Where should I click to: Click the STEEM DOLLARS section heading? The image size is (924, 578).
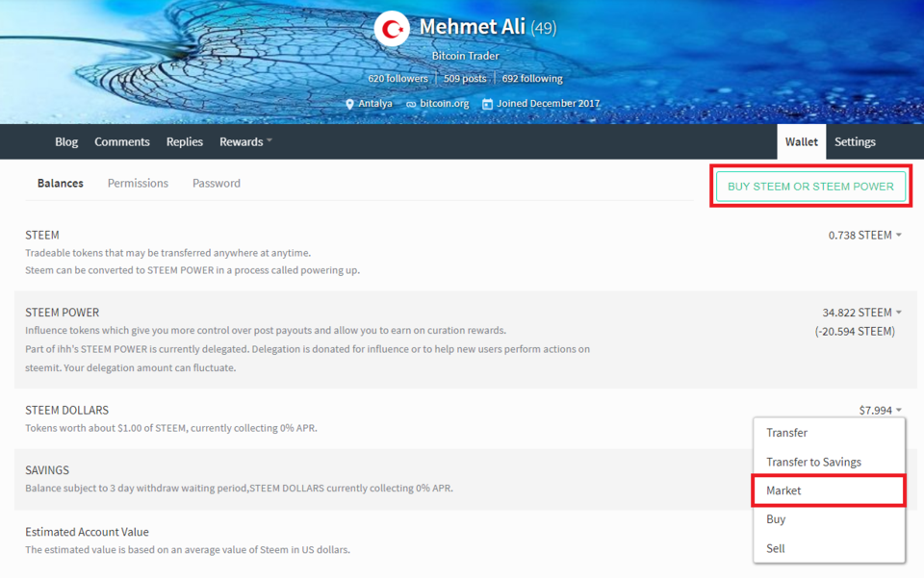[x=66, y=411]
